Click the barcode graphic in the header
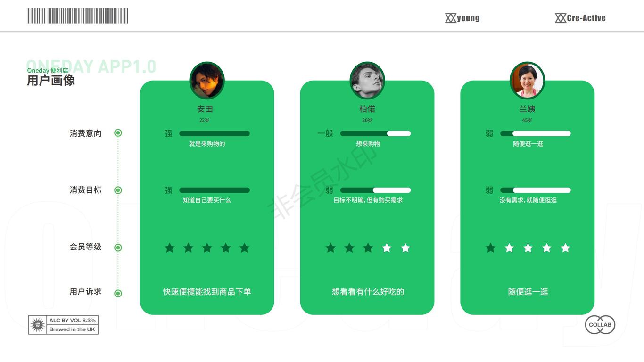Image resolution: width=644 pixels, height=362 pixels. click(78, 16)
